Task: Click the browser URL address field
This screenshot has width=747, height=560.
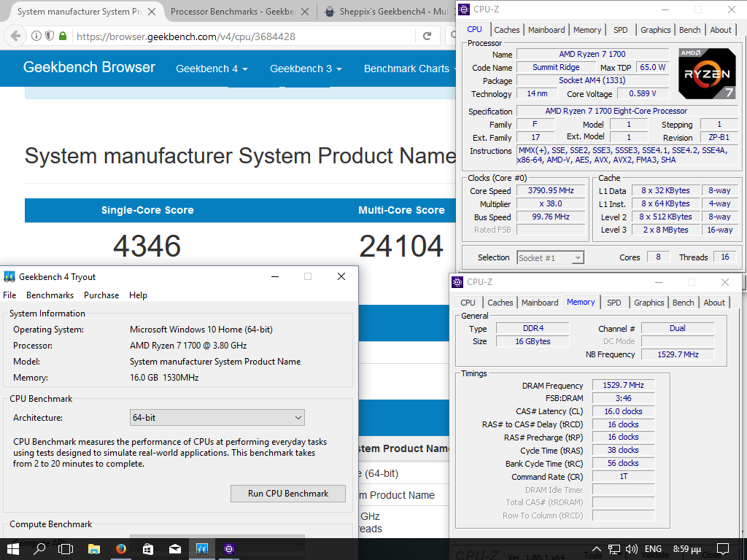Action: (x=243, y=36)
